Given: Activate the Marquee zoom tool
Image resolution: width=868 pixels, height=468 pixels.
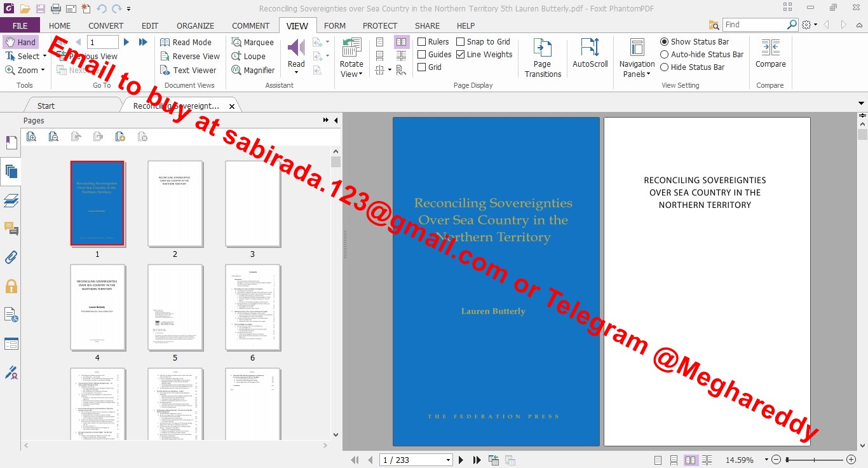Looking at the screenshot, I should coord(252,42).
